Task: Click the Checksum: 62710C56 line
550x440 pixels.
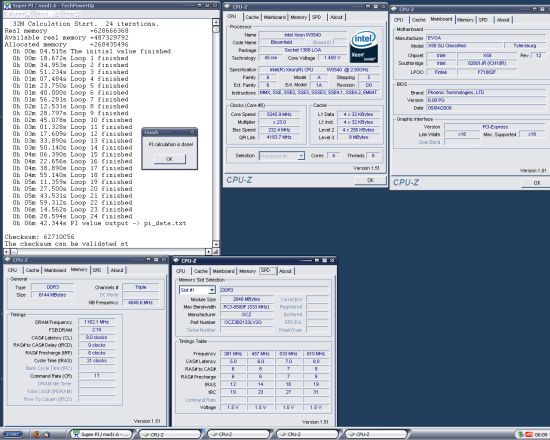Action: (39, 236)
